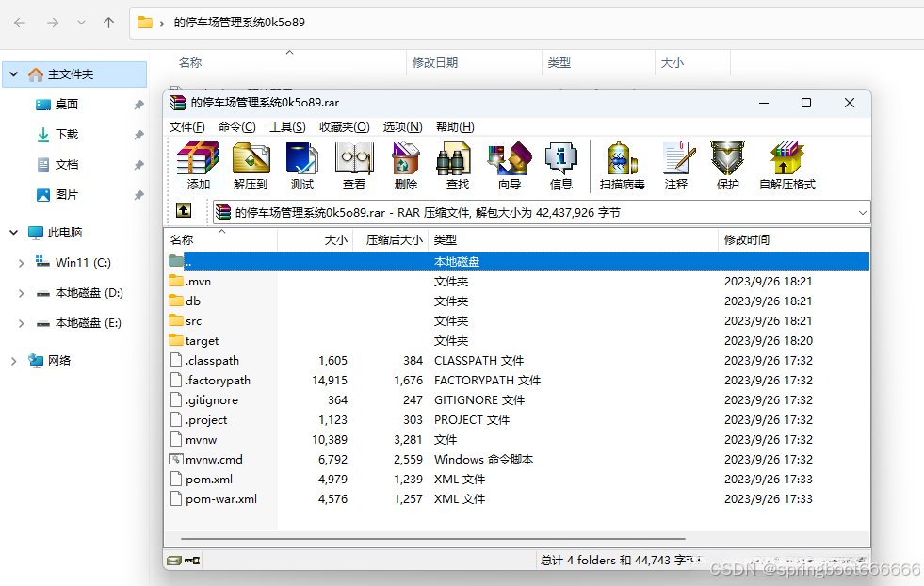Click the mvnw.cmd script file icon
The height and width of the screenshot is (586, 924).
pyautogui.click(x=175, y=459)
